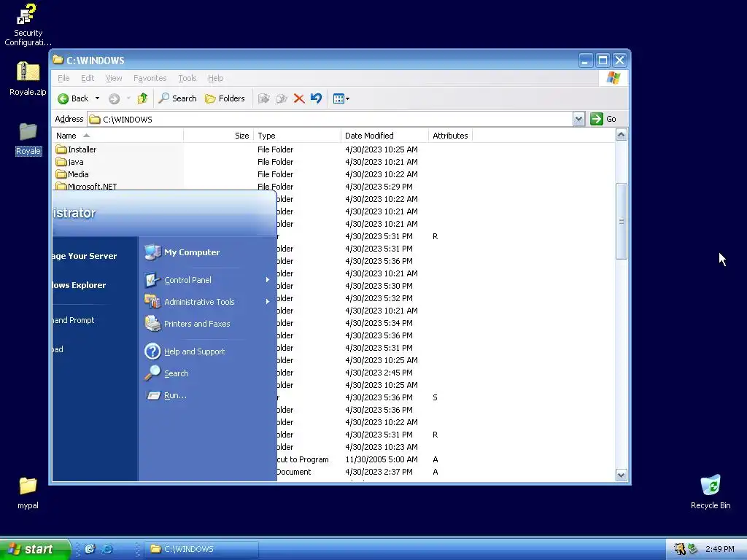This screenshot has height=560, width=747.
Task: Open the Favorites menu
Action: 150,78
